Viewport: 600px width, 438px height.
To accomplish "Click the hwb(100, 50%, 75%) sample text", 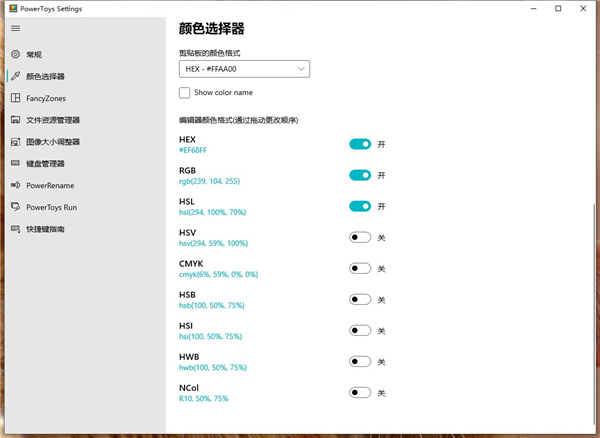I will click(x=213, y=367).
